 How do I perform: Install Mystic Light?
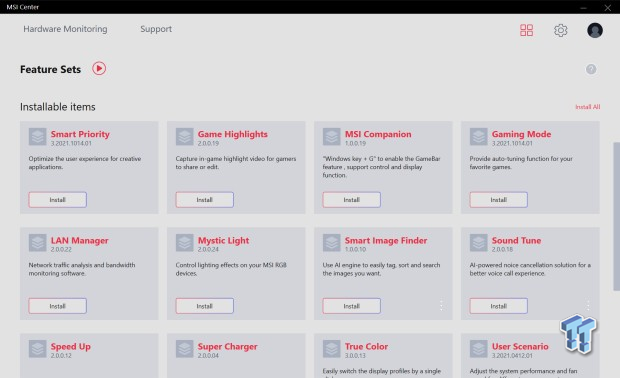pos(204,306)
